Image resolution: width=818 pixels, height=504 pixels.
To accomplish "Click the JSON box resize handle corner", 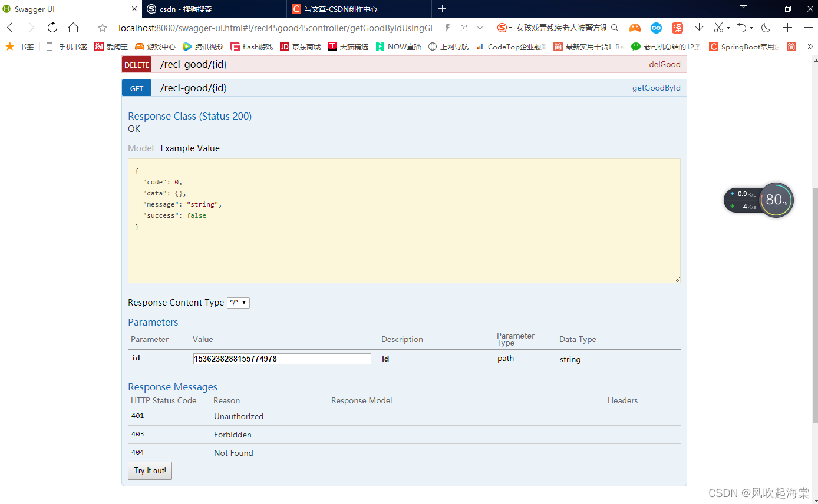I will point(677,280).
